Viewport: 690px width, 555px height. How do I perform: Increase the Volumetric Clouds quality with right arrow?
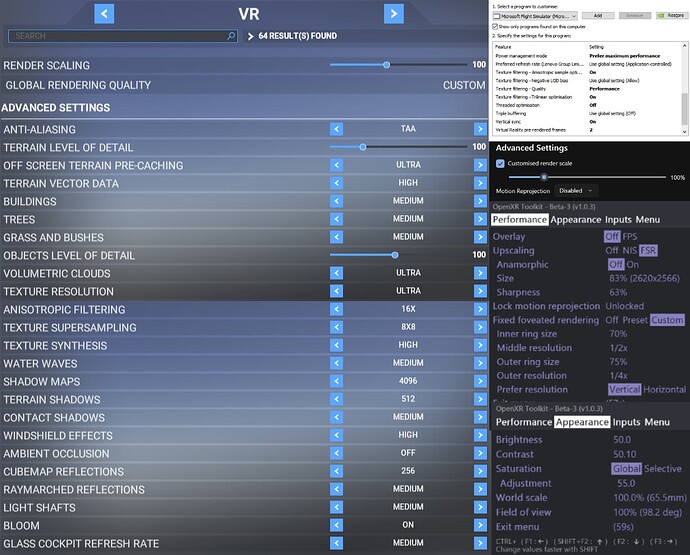point(480,273)
